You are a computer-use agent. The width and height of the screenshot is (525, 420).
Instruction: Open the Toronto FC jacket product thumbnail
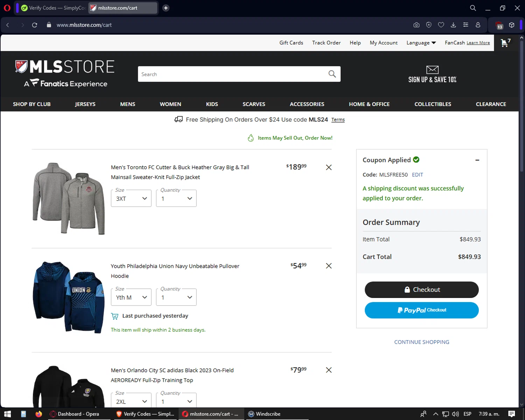click(69, 198)
